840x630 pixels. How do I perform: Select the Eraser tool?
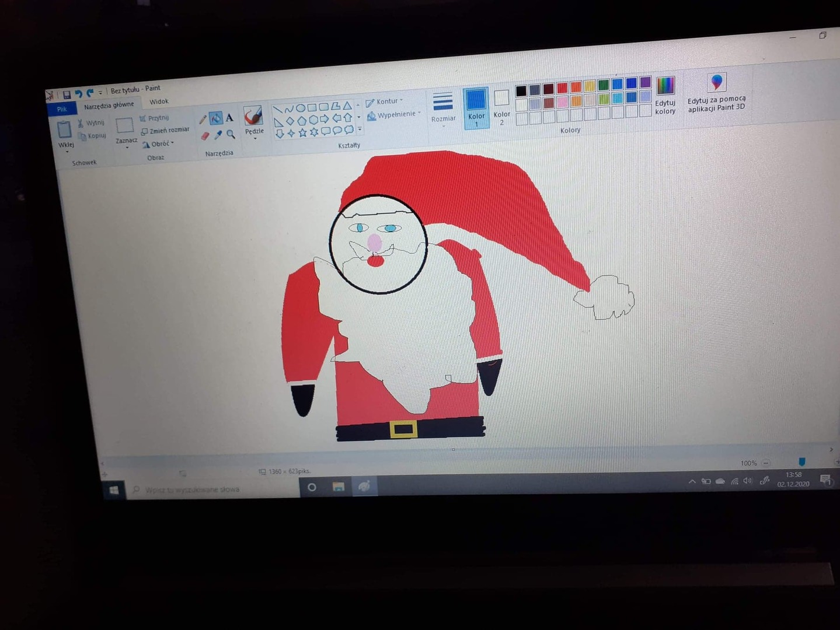[x=205, y=136]
